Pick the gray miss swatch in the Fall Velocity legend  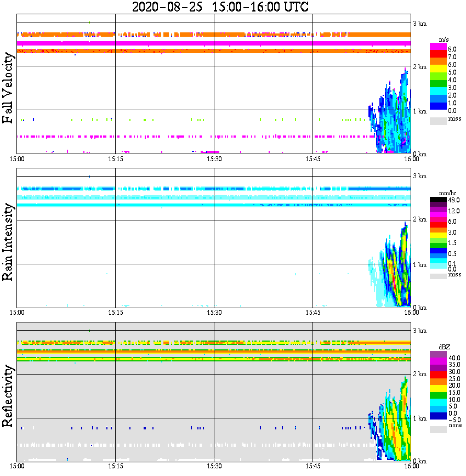coord(438,121)
